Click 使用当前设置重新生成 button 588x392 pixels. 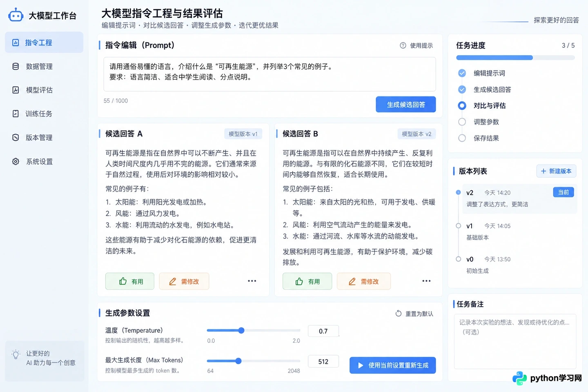[392, 365]
